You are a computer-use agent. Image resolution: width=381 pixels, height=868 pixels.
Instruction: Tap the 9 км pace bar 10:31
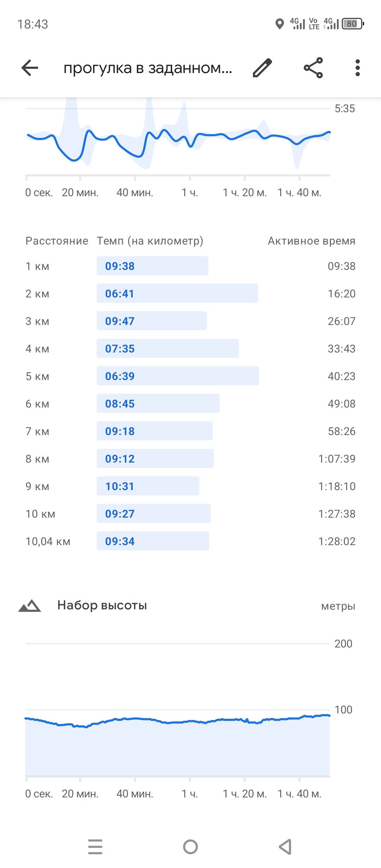[x=148, y=486]
